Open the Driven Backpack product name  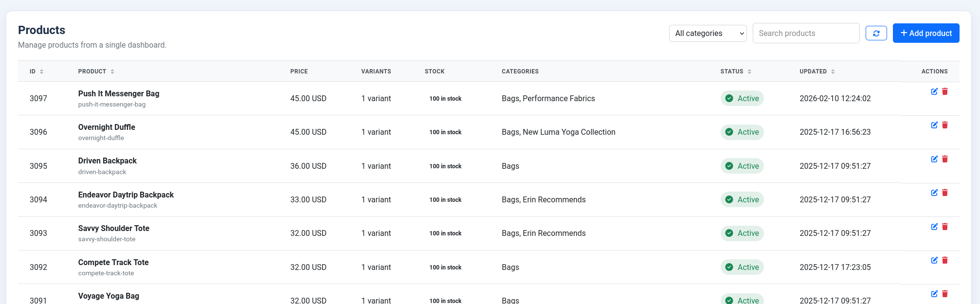[x=107, y=161]
